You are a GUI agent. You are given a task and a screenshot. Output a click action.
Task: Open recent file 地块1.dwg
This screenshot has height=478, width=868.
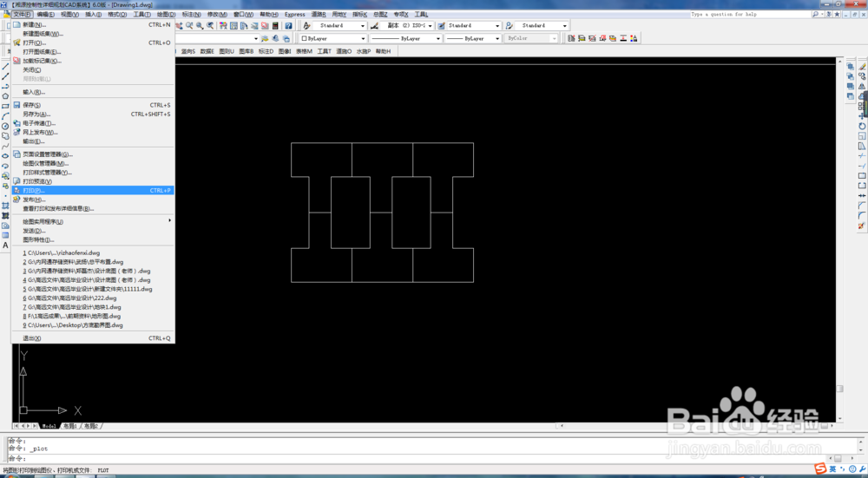point(93,307)
